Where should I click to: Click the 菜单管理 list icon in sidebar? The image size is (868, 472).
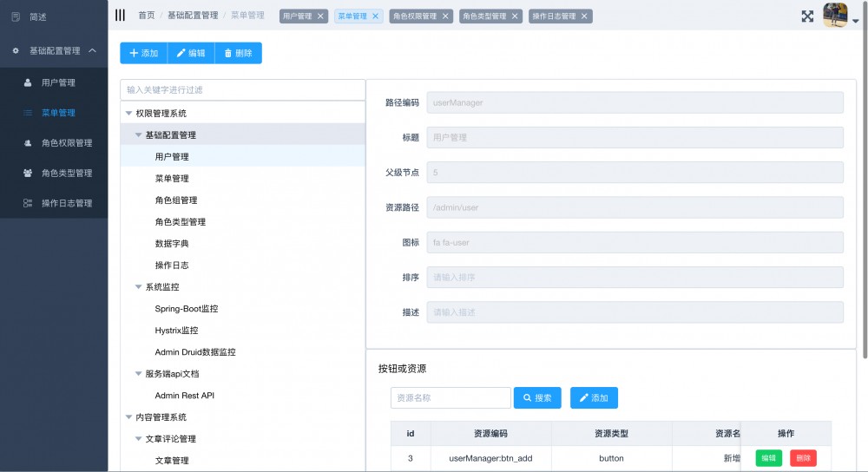[28, 113]
